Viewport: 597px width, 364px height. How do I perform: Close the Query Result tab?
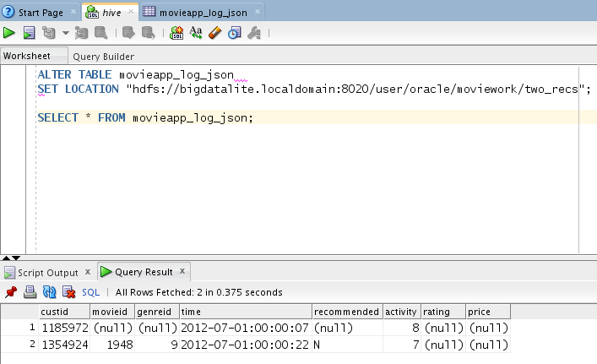tap(182, 271)
